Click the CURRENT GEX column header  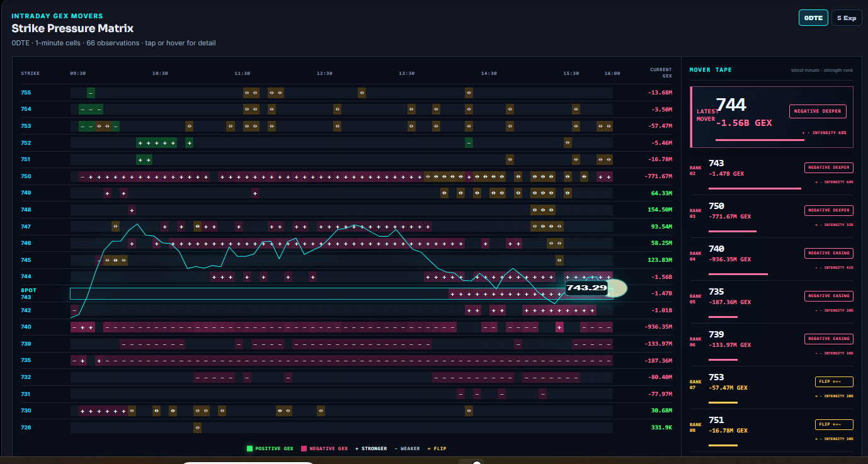coord(661,72)
